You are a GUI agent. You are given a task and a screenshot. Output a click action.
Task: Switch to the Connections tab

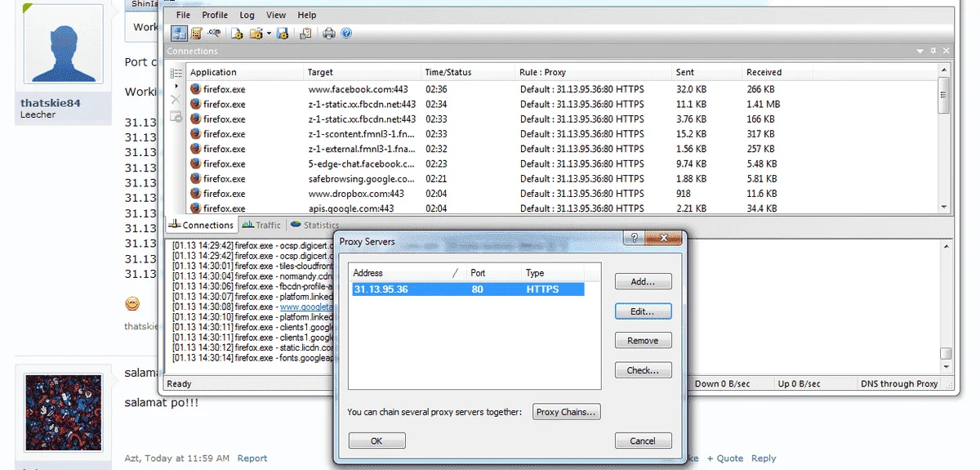(x=201, y=225)
